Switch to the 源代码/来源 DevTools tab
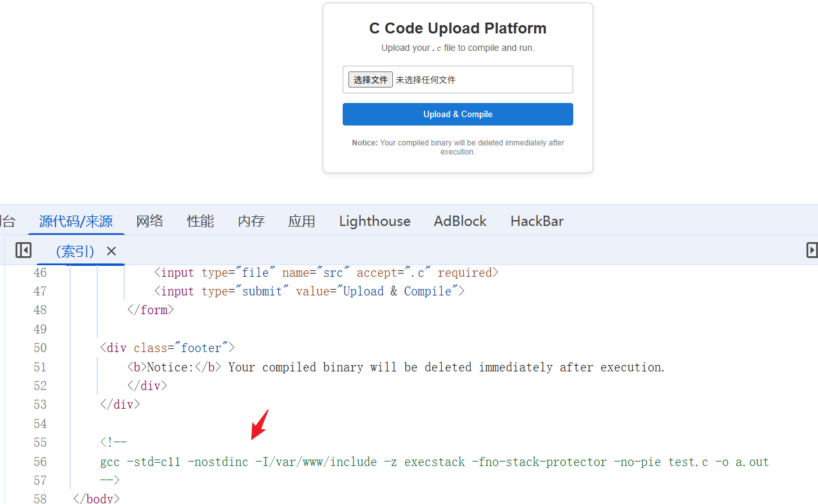 click(x=75, y=221)
